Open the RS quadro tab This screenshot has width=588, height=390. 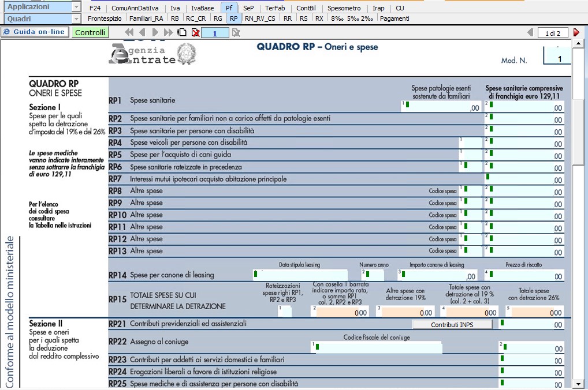click(304, 18)
